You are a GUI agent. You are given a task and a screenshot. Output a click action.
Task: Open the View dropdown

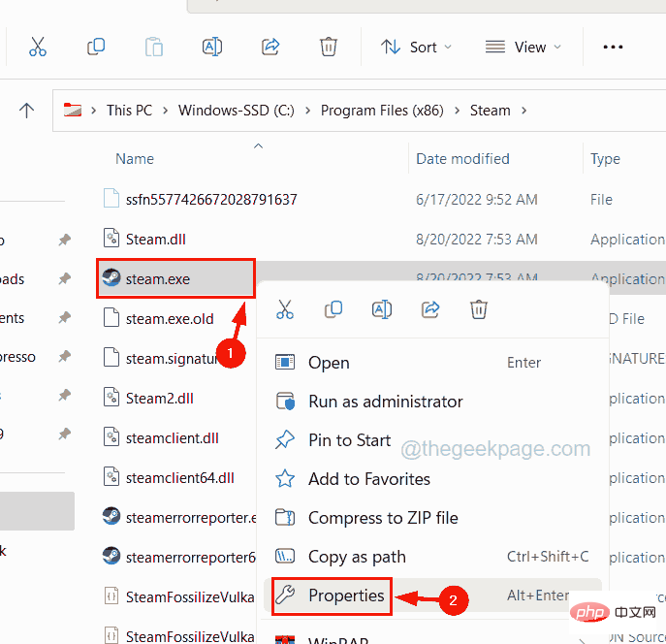(x=523, y=47)
